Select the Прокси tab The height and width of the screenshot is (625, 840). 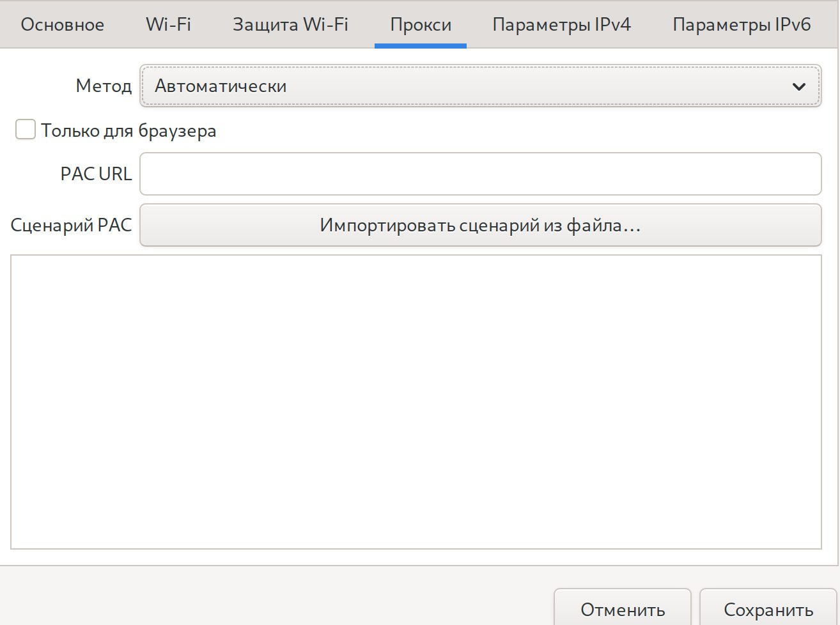421,24
